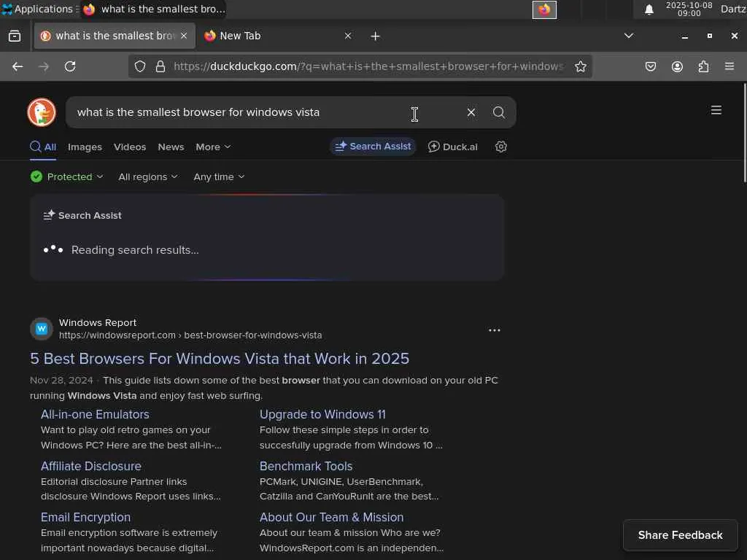Open the Affiliate Disclosure sitelink
This screenshot has width=747, height=560.
click(91, 466)
